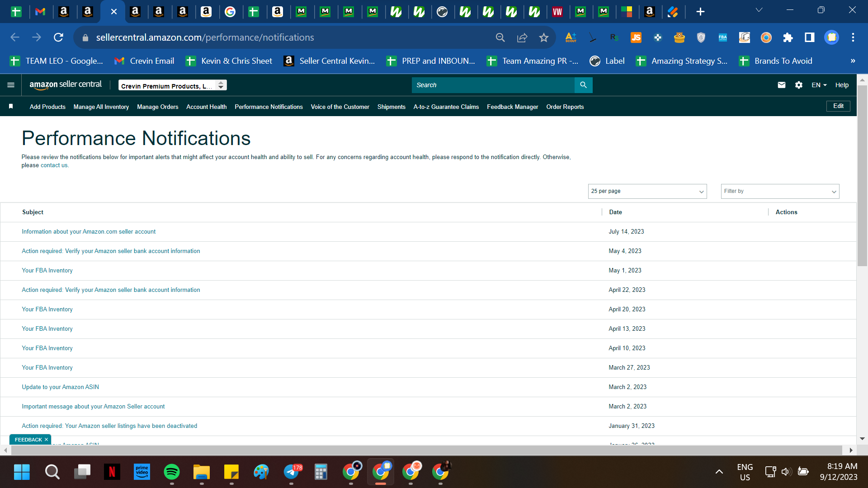Open the tab search chevron in title bar
Image resolution: width=868 pixels, height=488 pixels.
[x=759, y=10]
